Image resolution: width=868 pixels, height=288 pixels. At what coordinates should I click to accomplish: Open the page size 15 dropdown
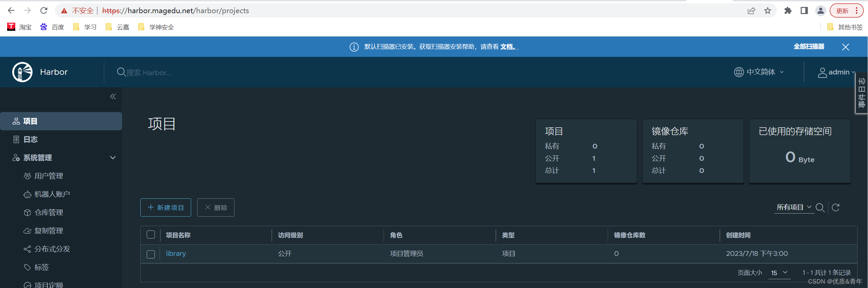pyautogui.click(x=780, y=273)
